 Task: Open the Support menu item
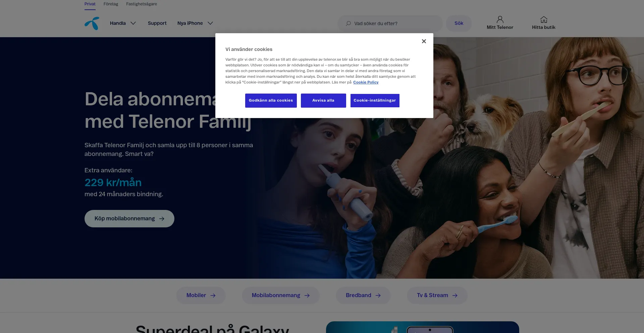coord(157,23)
